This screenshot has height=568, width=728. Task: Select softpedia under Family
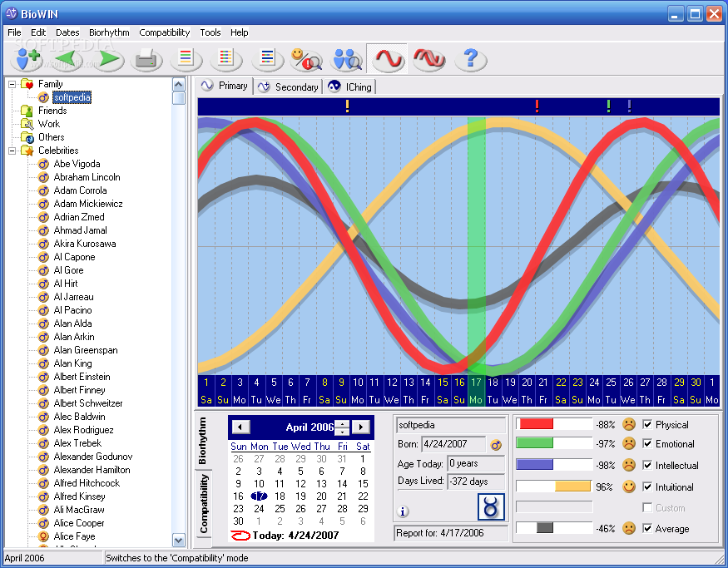pos(72,97)
